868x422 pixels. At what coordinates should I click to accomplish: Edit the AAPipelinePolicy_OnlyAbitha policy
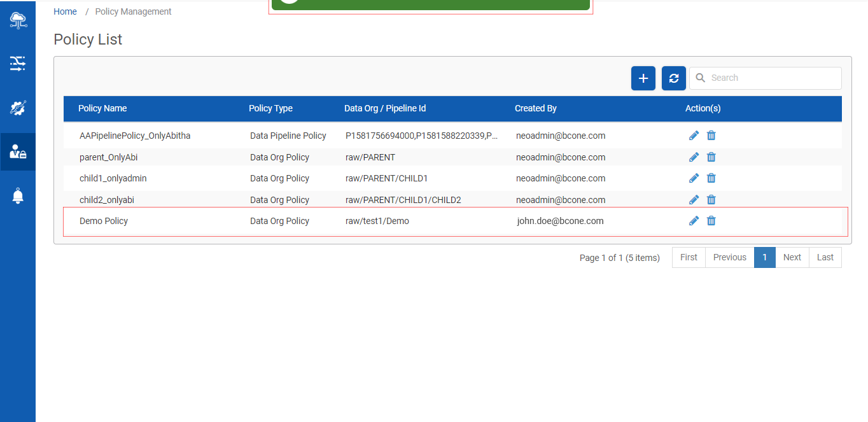click(694, 136)
